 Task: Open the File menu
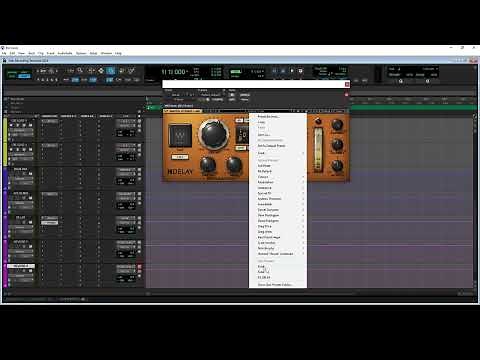4,53
